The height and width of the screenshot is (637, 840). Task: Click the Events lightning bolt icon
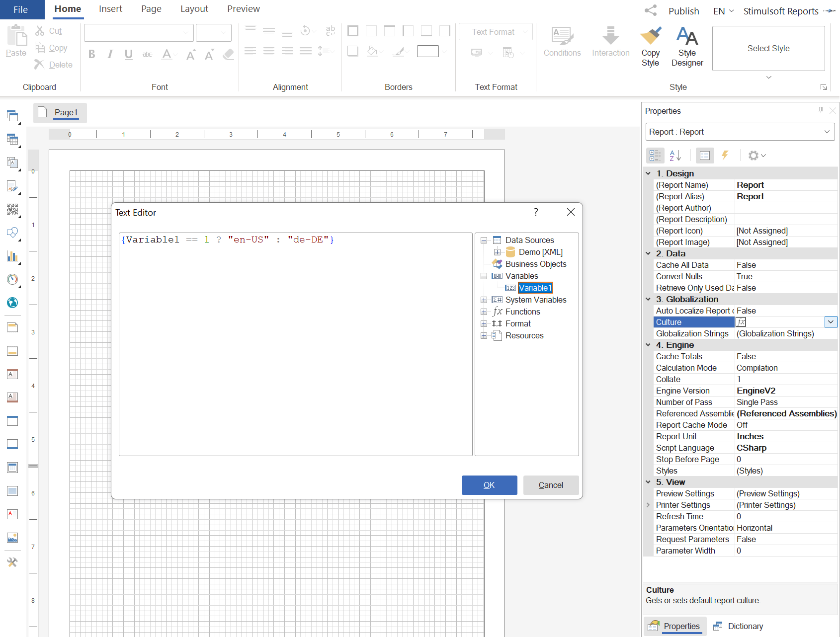tap(725, 156)
